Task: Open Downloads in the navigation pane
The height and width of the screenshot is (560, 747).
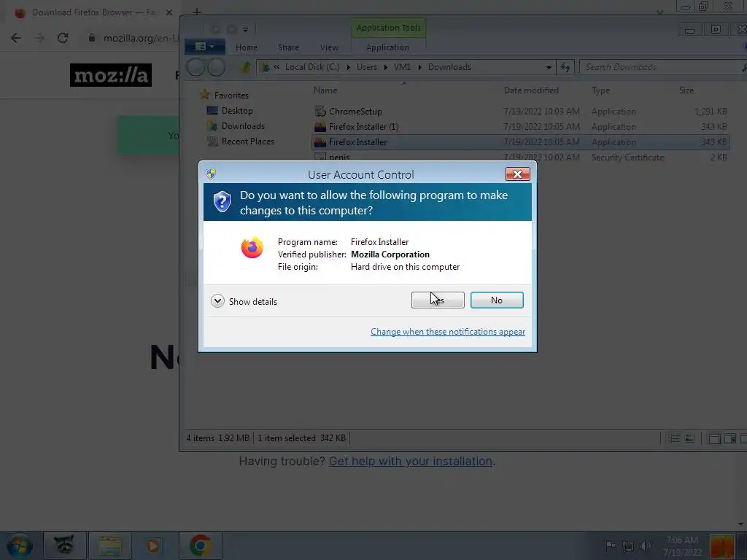Action: coord(243,125)
